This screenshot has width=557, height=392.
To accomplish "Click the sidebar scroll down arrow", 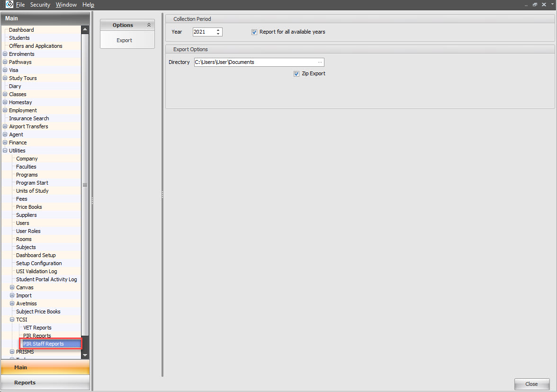I will [x=85, y=355].
